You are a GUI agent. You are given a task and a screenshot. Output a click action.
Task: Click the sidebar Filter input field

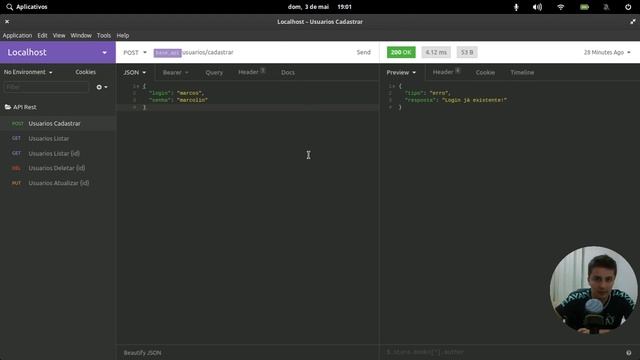pyautogui.click(x=47, y=87)
